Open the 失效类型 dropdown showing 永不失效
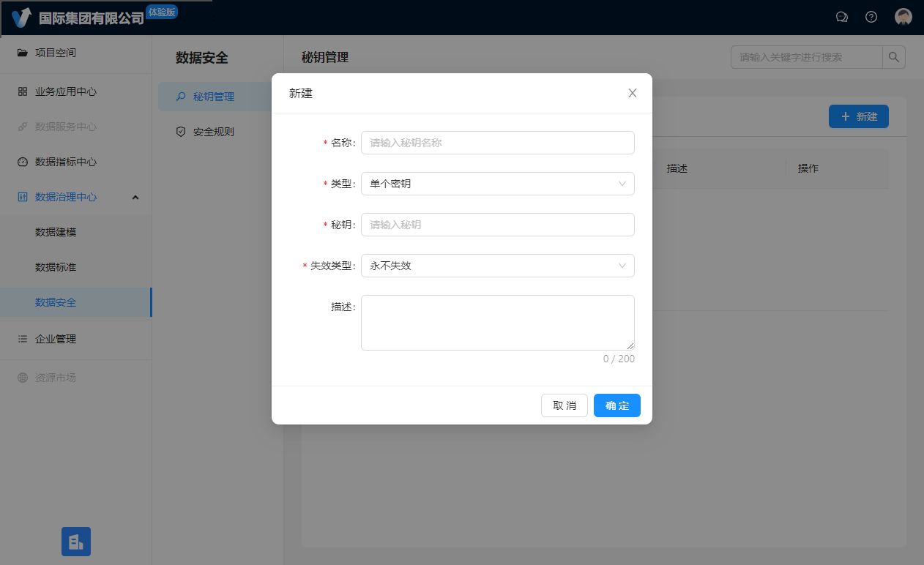Screen dimensions: 924x565 [x=497, y=266]
